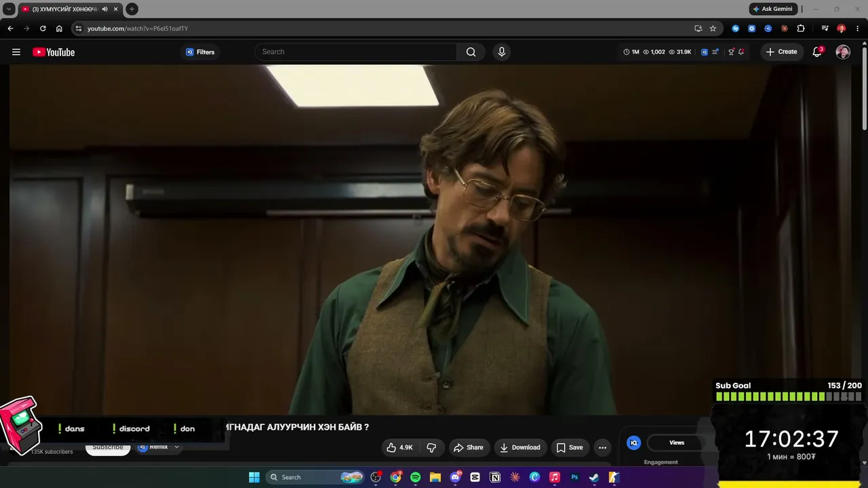Click the magnifying glass search button

[471, 52]
